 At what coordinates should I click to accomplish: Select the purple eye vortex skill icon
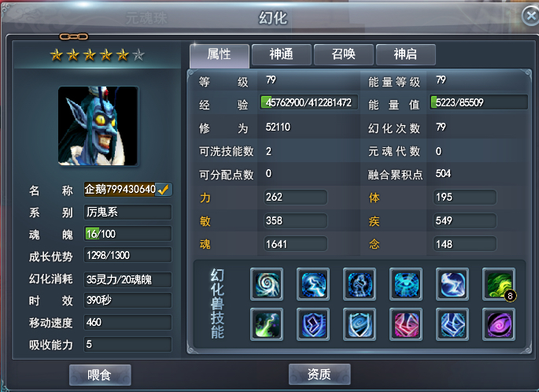pyautogui.click(x=499, y=324)
